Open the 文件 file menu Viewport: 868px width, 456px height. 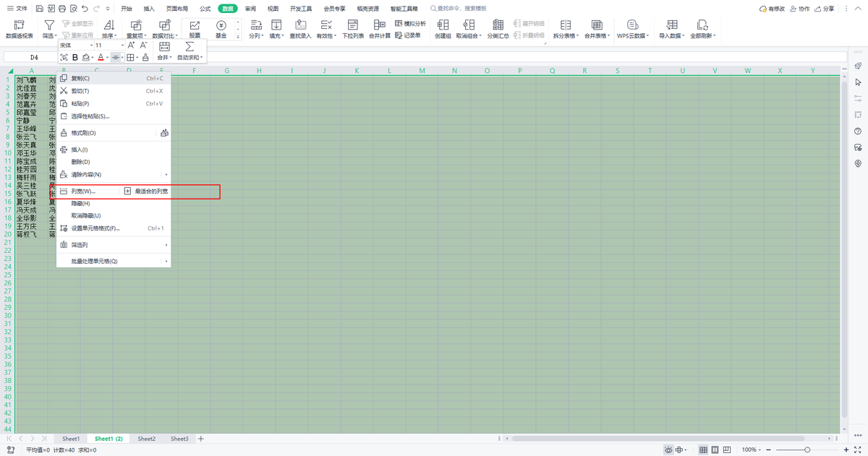(17, 9)
